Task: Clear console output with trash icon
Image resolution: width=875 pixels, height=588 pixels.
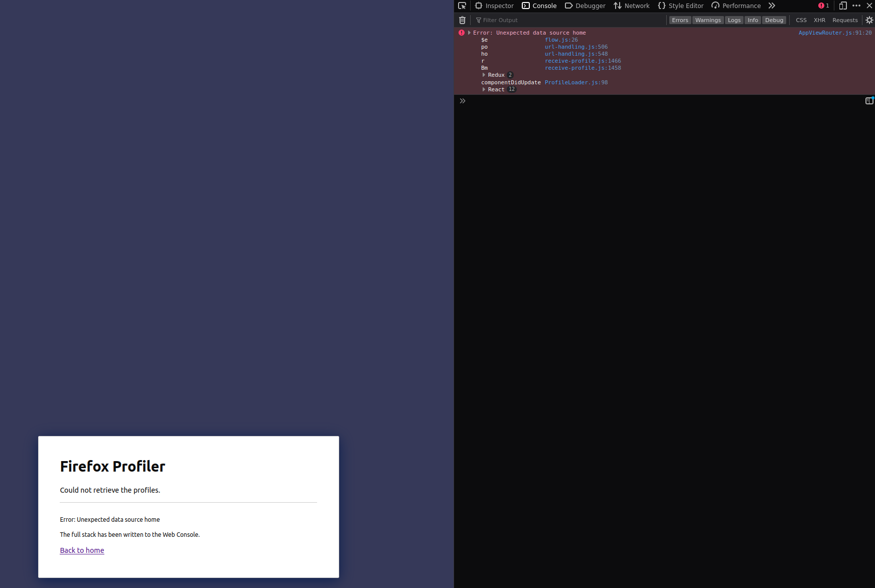Action: [x=463, y=20]
